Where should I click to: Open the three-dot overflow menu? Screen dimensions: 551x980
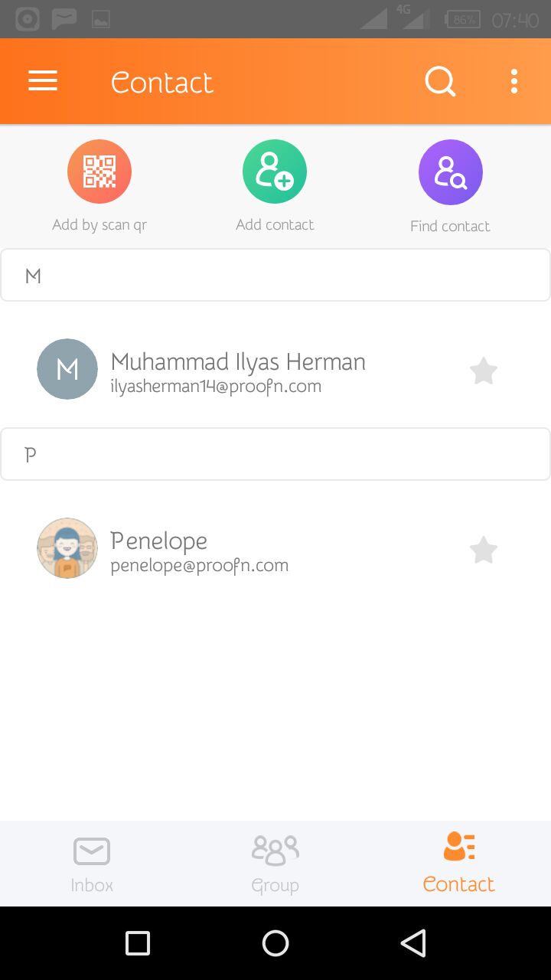point(514,81)
